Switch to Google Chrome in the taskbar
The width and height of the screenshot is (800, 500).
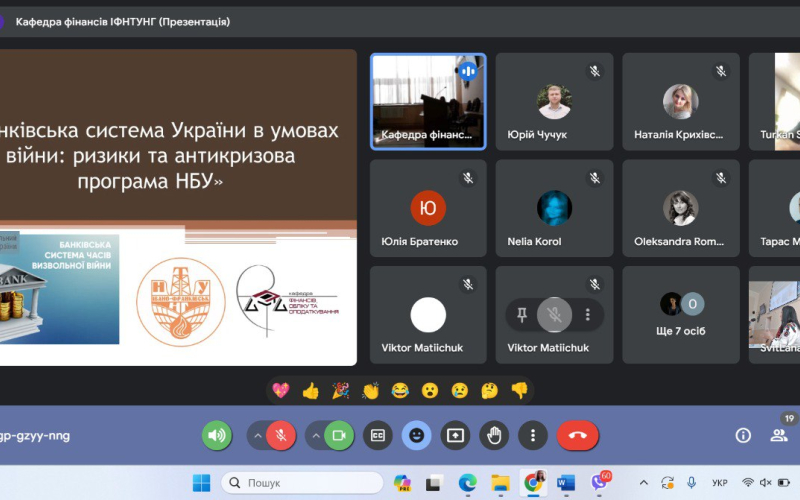pyautogui.click(x=533, y=482)
